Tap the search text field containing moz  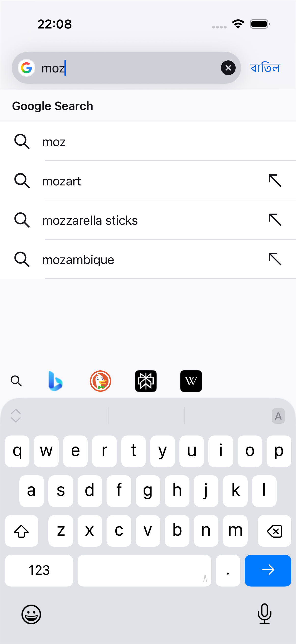126,68
